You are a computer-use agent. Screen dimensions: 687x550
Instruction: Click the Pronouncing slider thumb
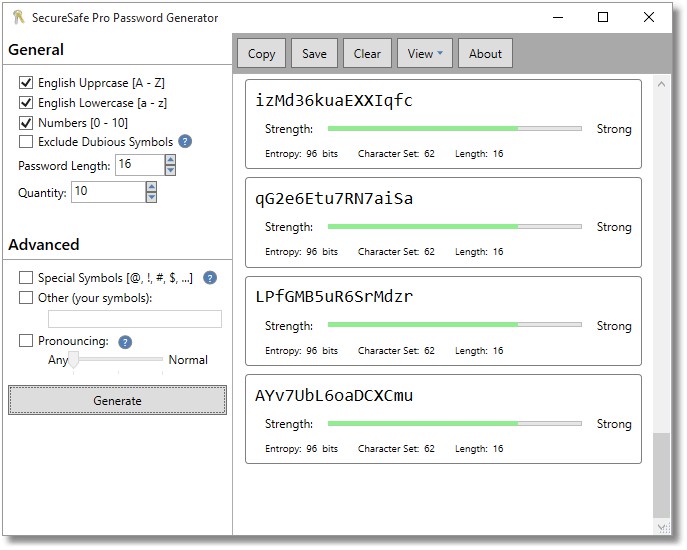(73, 359)
